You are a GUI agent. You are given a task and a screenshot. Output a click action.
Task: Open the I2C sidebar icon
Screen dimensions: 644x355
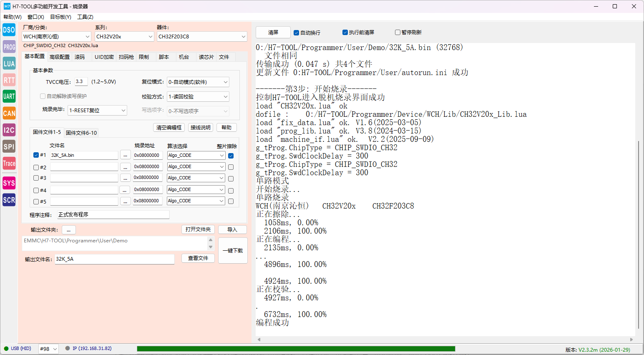[9, 130]
